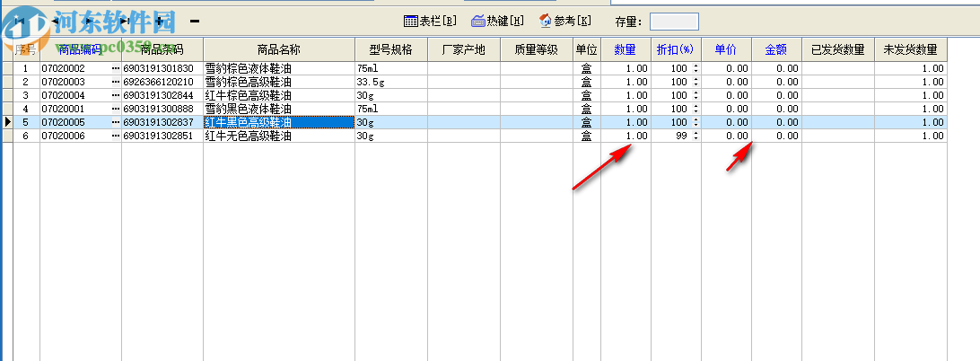
Task: Sort by 商品编码 column header
Action: pos(81,50)
